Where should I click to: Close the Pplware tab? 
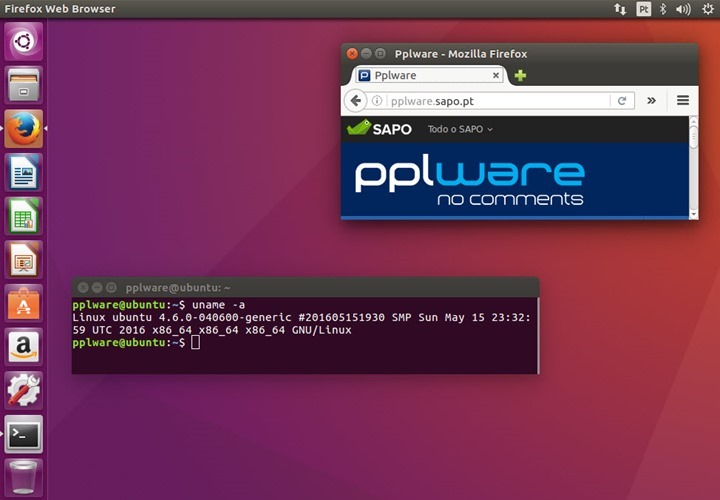(496, 75)
